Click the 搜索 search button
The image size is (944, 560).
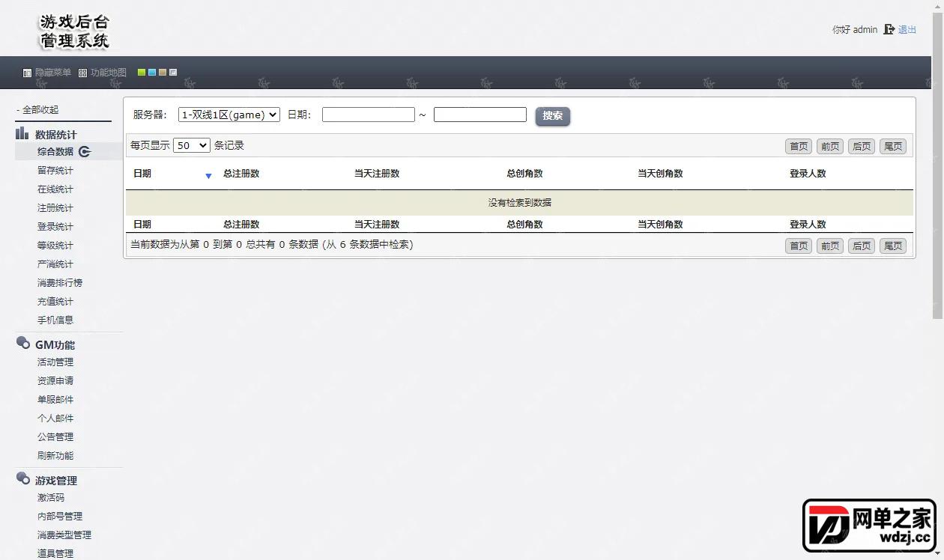pyautogui.click(x=553, y=116)
